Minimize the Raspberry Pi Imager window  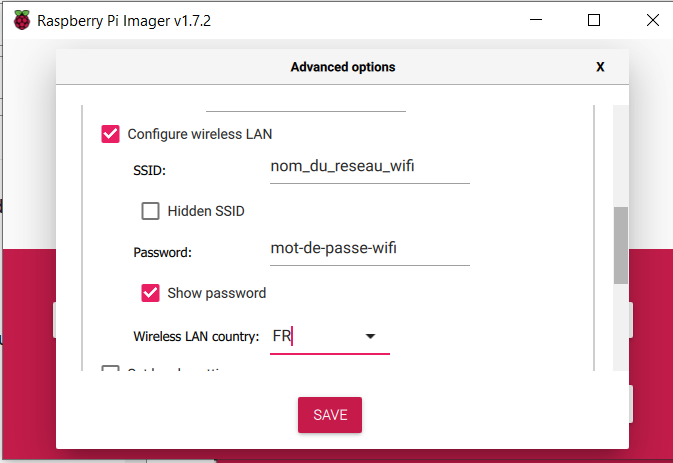[x=536, y=20]
